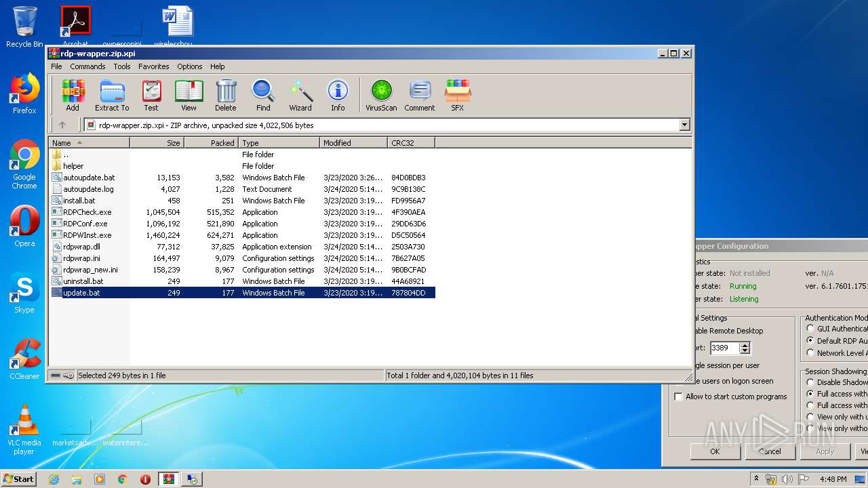Show hidden tray icons arrow
Viewport: 868px width, 488px height.
756,479
